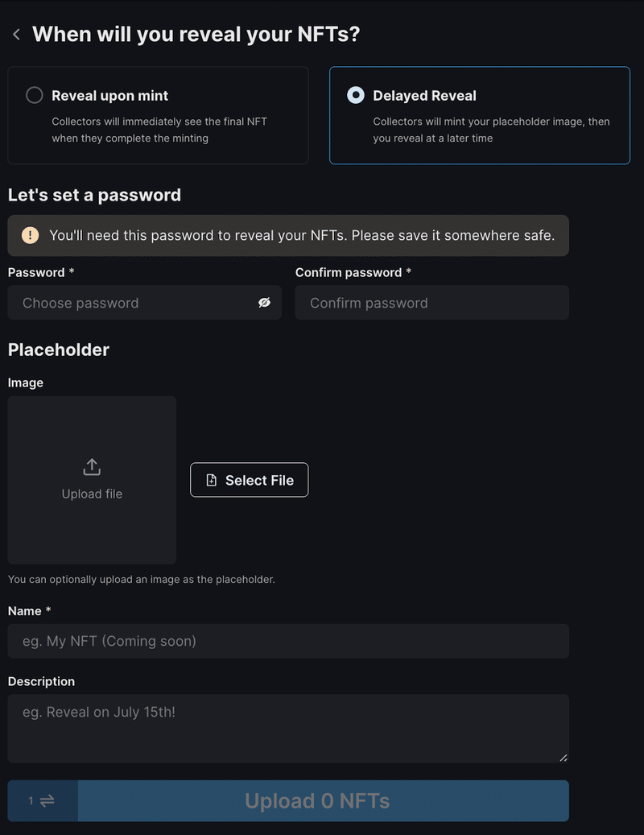The image size is (644, 835).
Task: Choose the Reveal upon mint option card
Action: [x=158, y=115]
